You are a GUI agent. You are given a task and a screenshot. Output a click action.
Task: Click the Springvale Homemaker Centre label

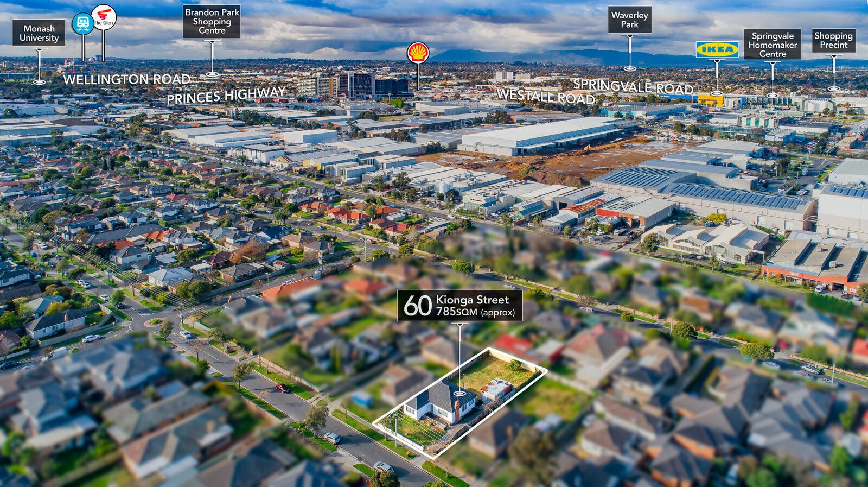coord(773,45)
